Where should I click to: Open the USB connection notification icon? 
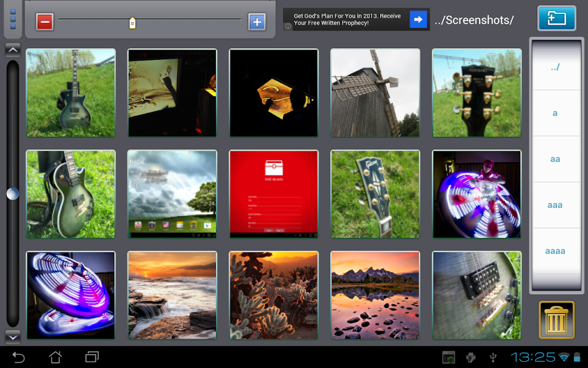[x=493, y=358]
